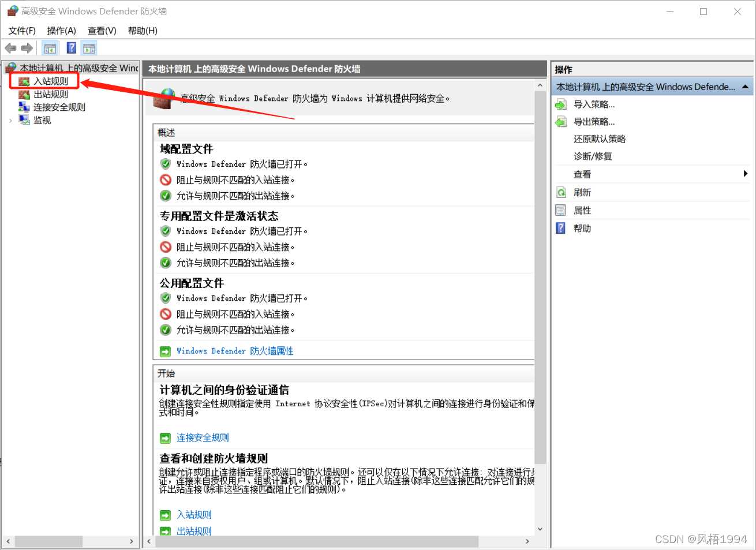Click center pane vertical scrollbar thumb
The image size is (756, 550).
pos(540,278)
